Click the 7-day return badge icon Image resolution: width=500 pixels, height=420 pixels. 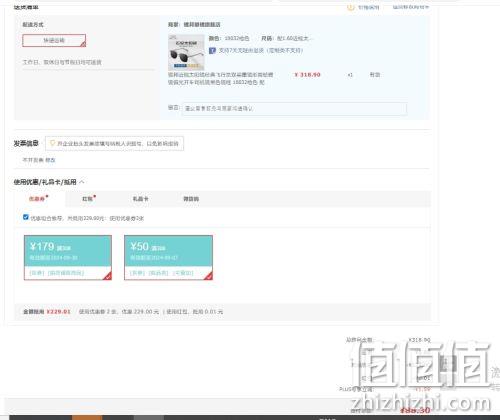click(212, 51)
